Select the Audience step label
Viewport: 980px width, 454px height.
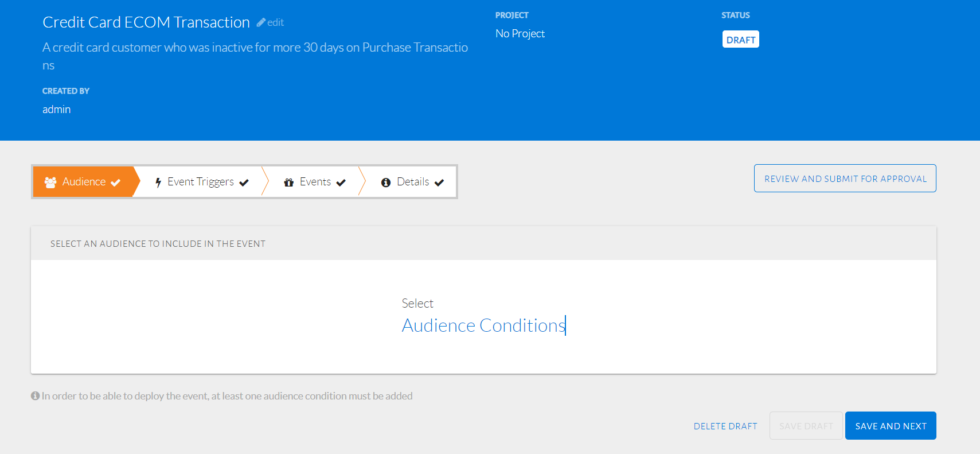(x=84, y=182)
